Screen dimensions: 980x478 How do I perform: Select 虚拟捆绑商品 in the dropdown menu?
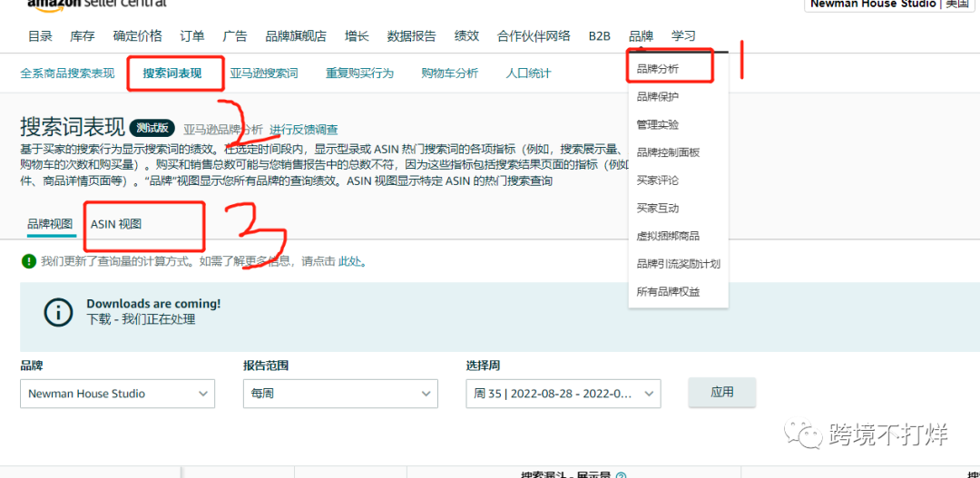click(668, 236)
